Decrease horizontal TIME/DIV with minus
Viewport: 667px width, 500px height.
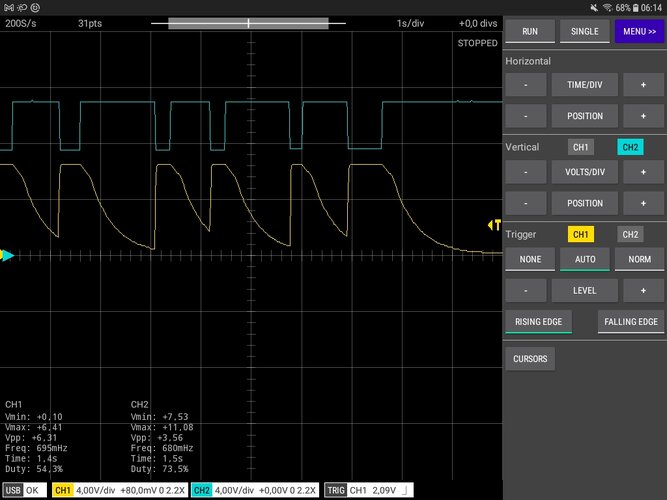click(526, 85)
